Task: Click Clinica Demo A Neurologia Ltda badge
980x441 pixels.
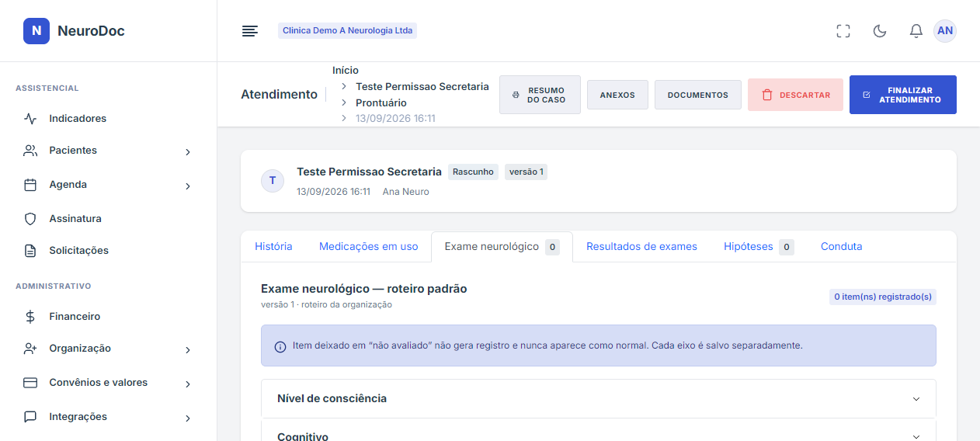Action: [x=348, y=31]
